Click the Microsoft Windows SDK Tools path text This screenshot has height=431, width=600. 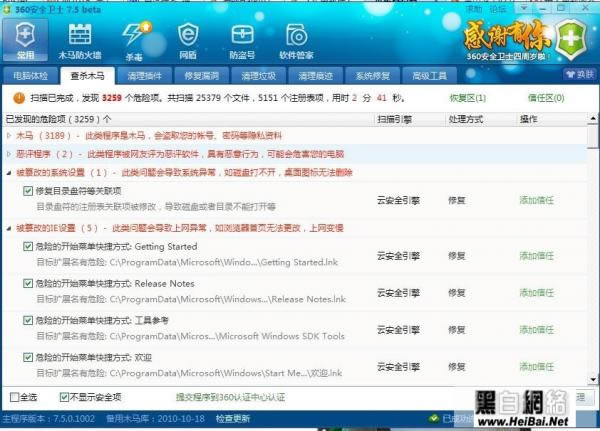pos(191,336)
